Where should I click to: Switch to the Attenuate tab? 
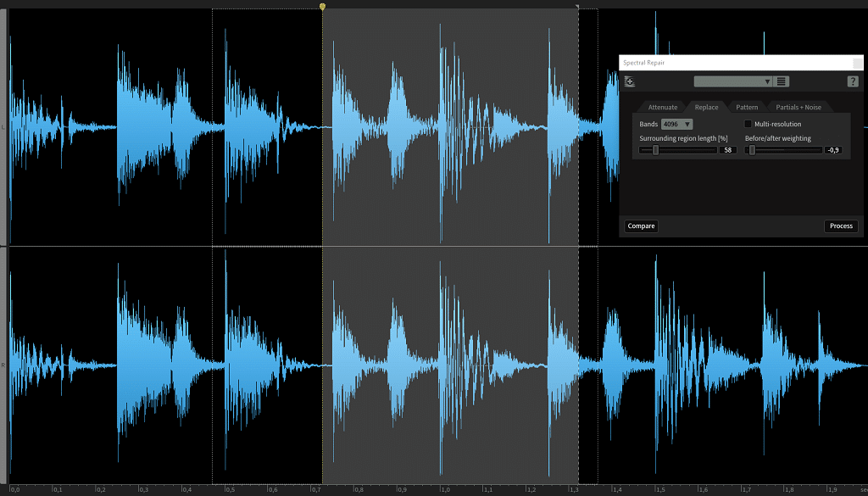(663, 108)
